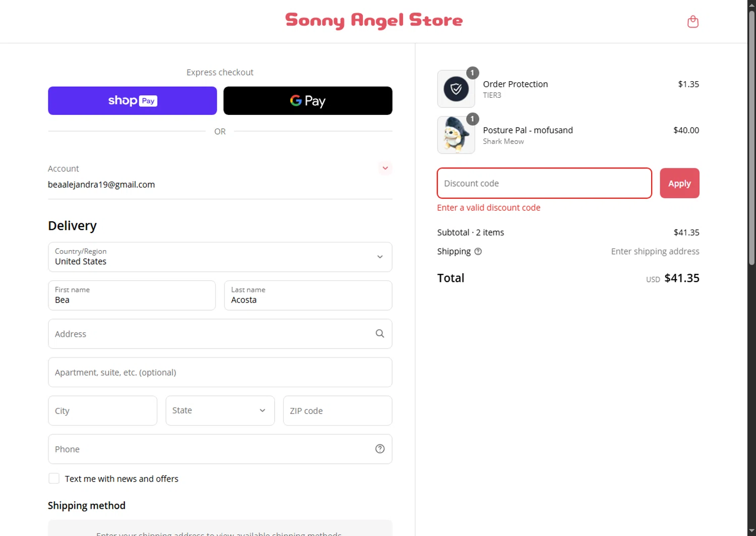This screenshot has height=536, width=756.
Task: Open the shopping bag cart icon
Action: pos(692,22)
